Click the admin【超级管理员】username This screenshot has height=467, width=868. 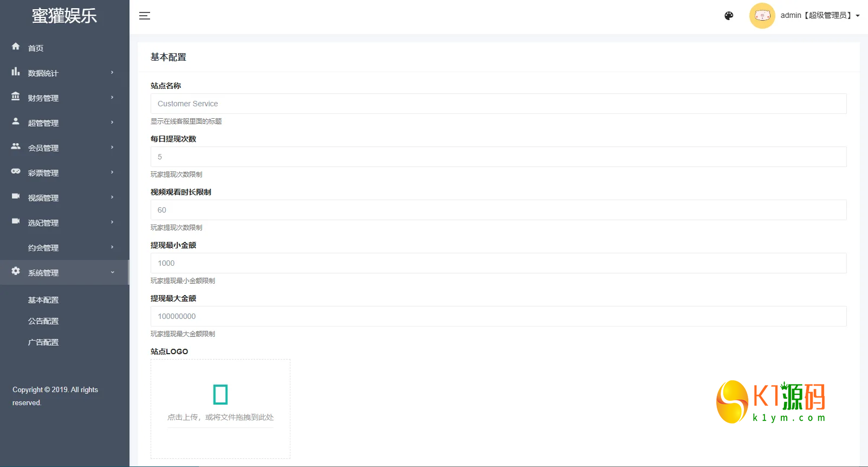tap(817, 16)
